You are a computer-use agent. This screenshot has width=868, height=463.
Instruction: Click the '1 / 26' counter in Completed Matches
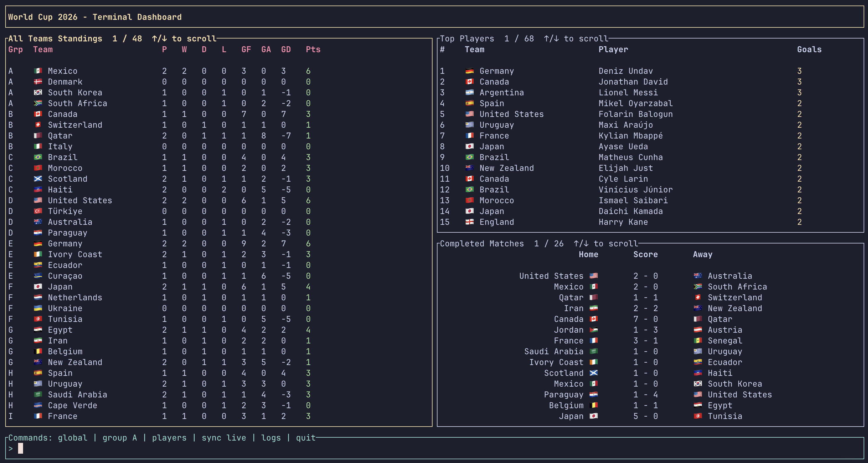click(x=549, y=243)
